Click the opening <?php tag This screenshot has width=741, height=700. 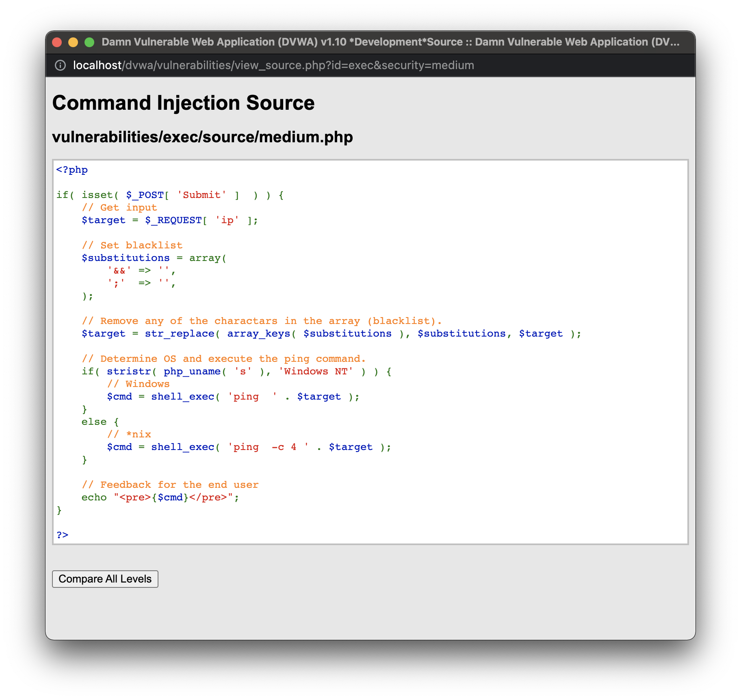tap(72, 170)
